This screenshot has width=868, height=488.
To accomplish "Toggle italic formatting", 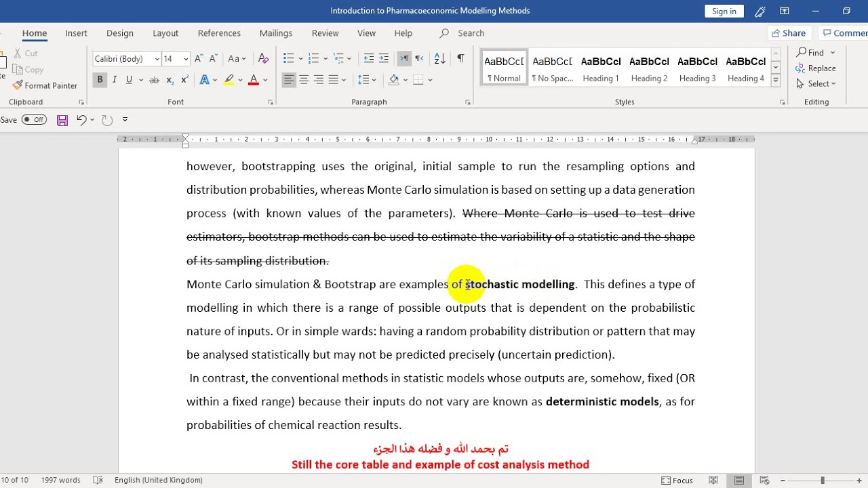I will [115, 80].
